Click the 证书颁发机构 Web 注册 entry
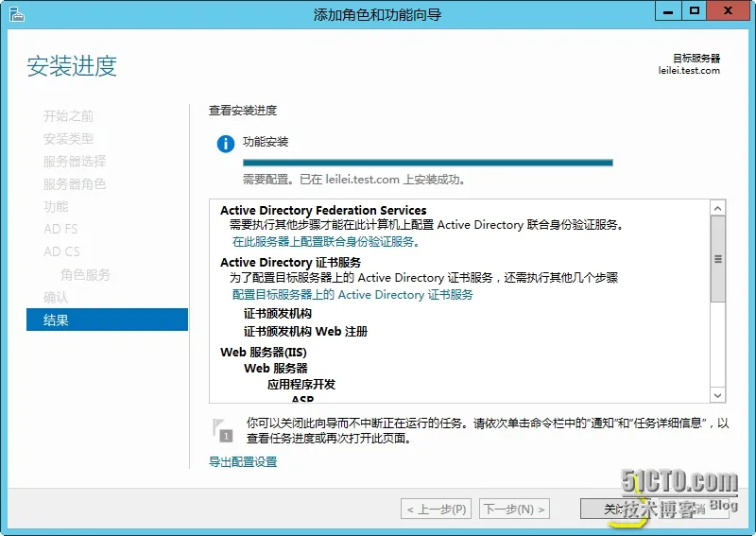Viewport: 756px width, 536px height. tap(305, 332)
